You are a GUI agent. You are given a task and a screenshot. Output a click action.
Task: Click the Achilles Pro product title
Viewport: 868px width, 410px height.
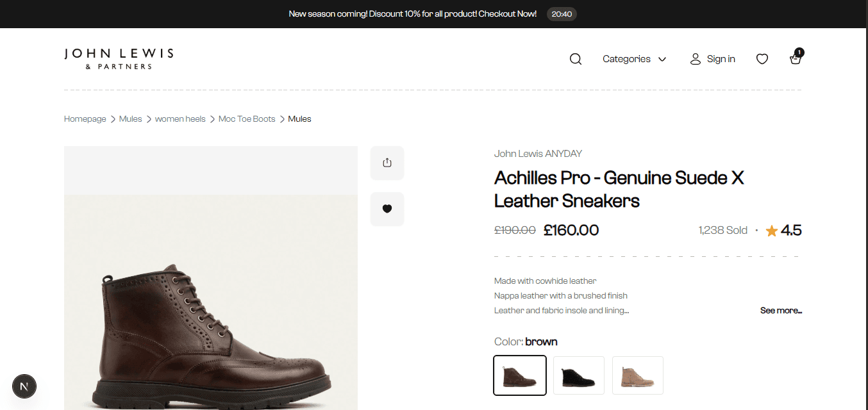coord(619,189)
